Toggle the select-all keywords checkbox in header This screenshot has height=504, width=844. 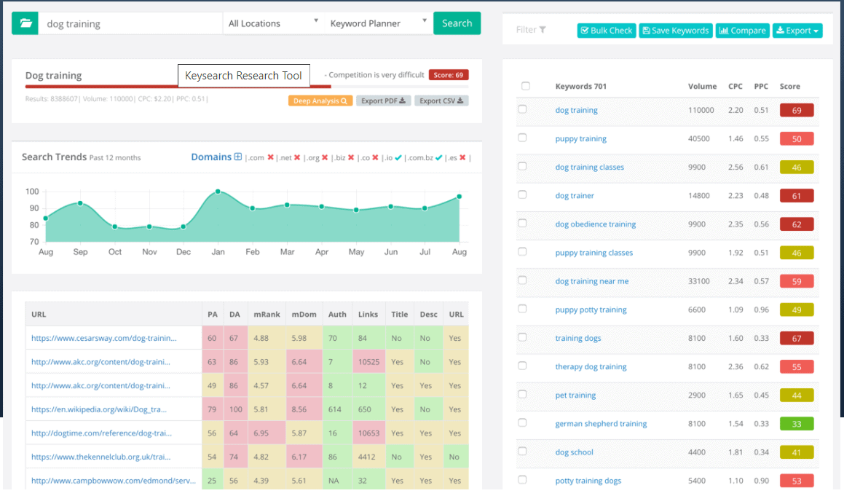(525, 86)
